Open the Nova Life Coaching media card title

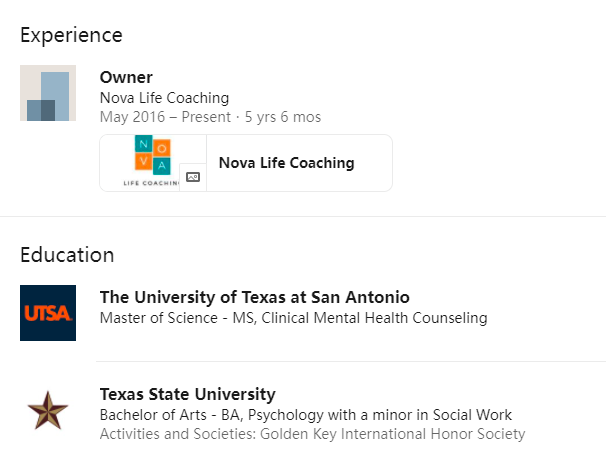click(x=286, y=163)
